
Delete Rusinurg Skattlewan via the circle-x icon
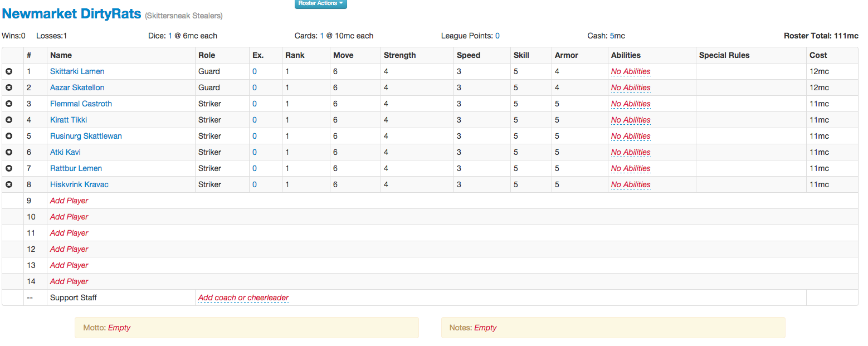coord(9,137)
